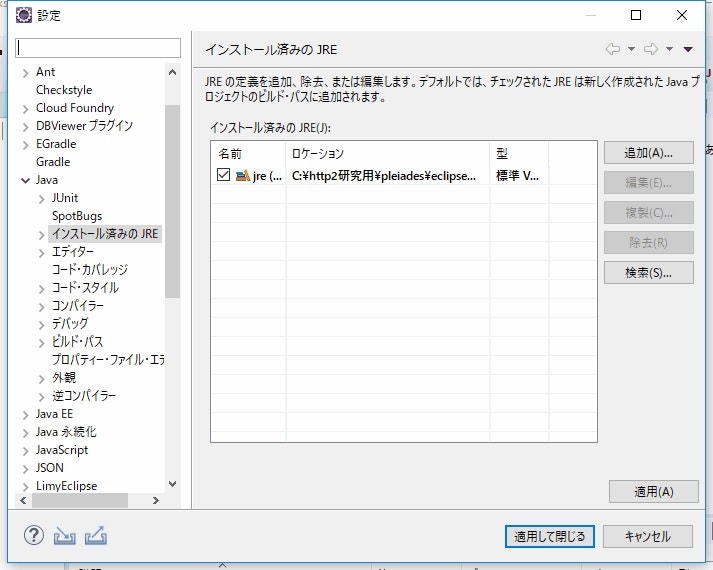Image resolution: width=713 pixels, height=570 pixels.
Task: Select インストール済みの JRE tree item
Action: click(x=105, y=234)
